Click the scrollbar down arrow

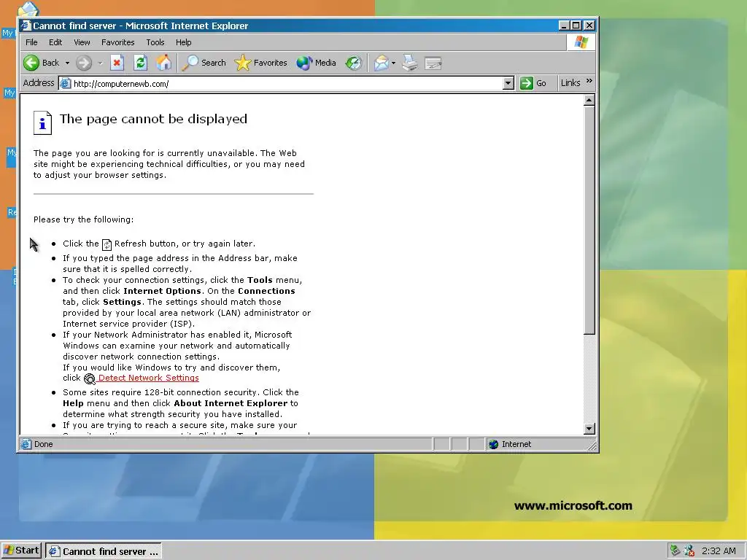point(589,429)
